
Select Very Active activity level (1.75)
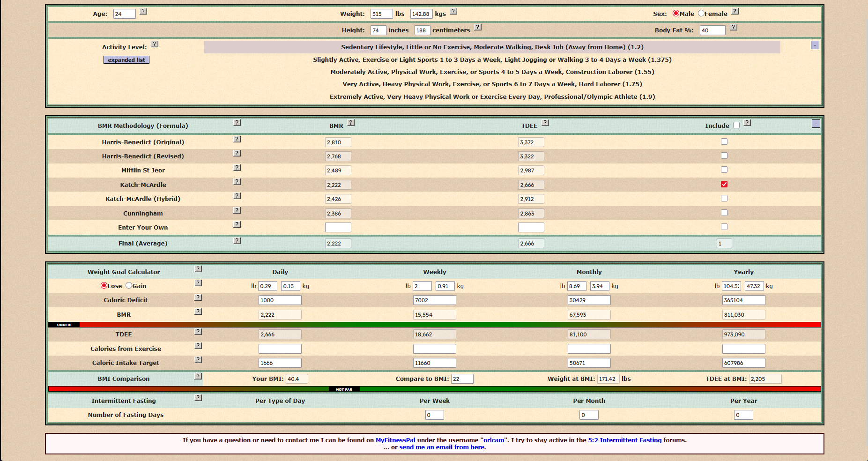[x=492, y=84]
